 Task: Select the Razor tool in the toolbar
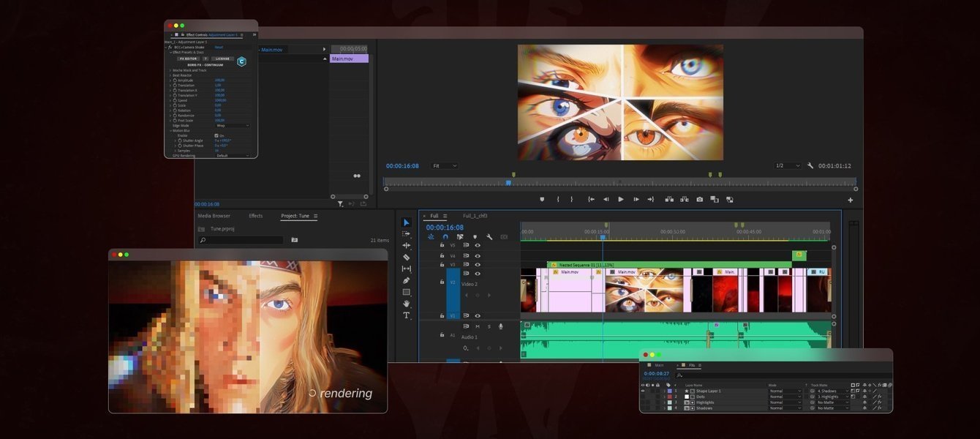(407, 258)
